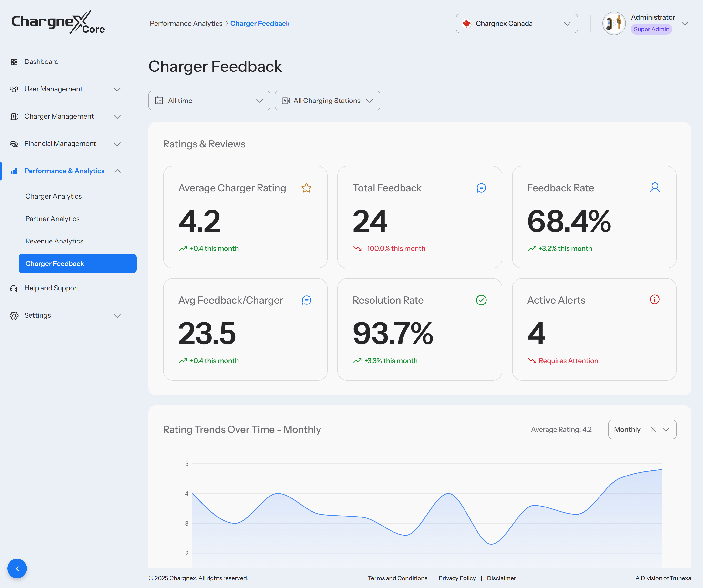Viewport: 703px width, 588px height.
Task: Open the All time date dropdown
Action: click(209, 100)
